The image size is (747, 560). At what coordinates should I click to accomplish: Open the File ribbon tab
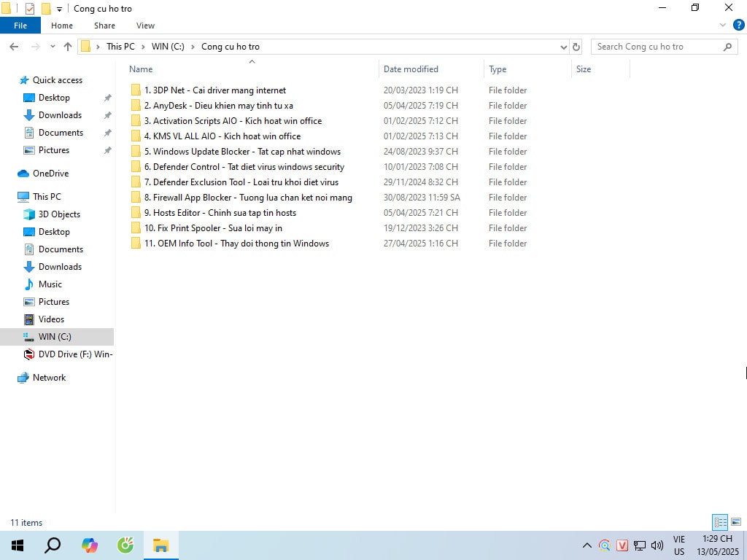pyautogui.click(x=20, y=26)
